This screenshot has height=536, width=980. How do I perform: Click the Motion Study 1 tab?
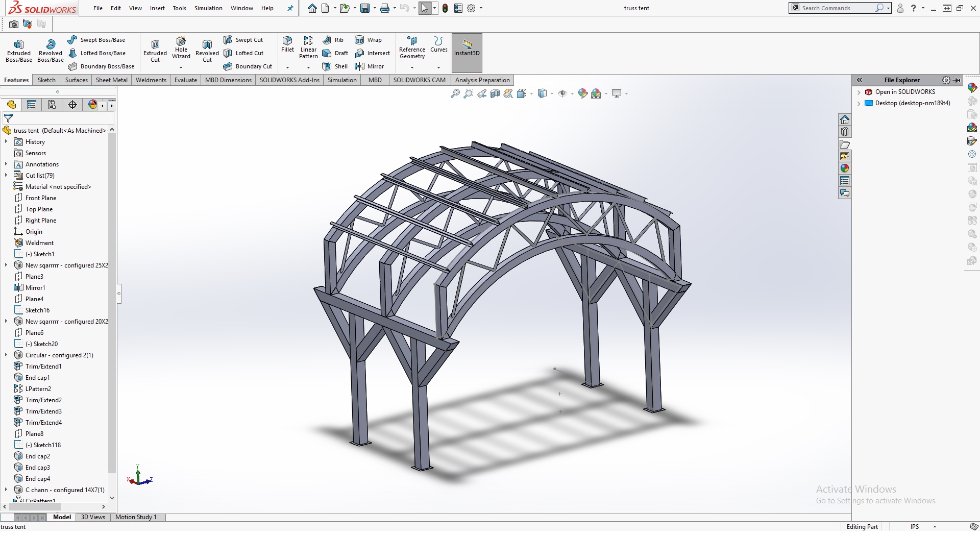(136, 517)
